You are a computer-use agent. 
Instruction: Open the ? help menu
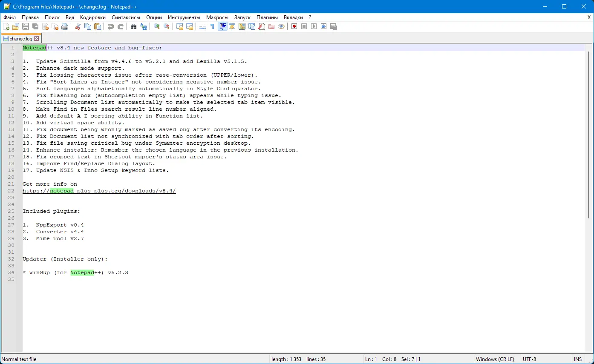(310, 17)
